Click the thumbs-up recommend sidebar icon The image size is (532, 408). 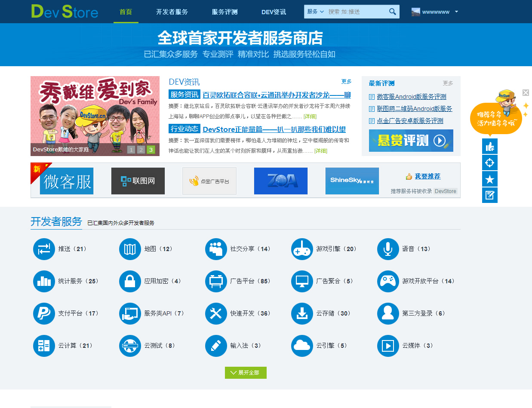pyautogui.click(x=490, y=146)
